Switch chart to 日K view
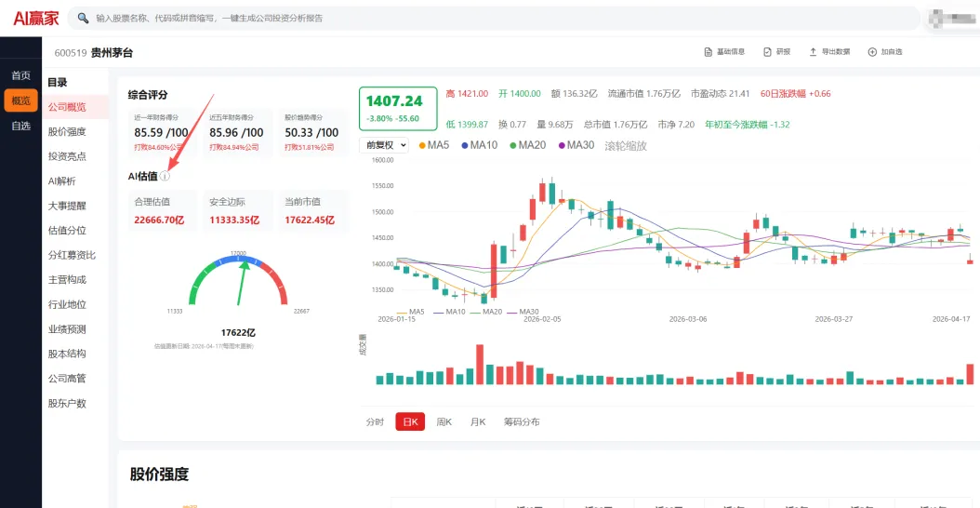Image resolution: width=980 pixels, height=508 pixels. point(411,421)
